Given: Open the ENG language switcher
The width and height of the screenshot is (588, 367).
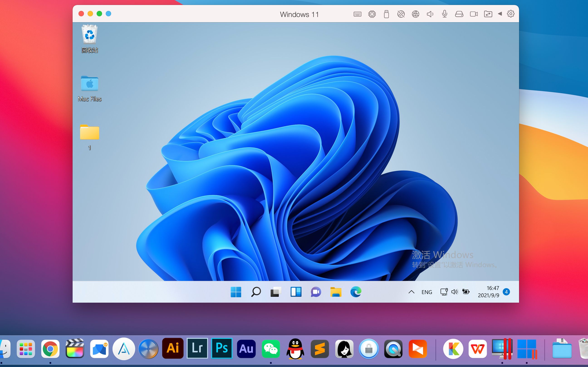Looking at the screenshot, I should coord(427,292).
